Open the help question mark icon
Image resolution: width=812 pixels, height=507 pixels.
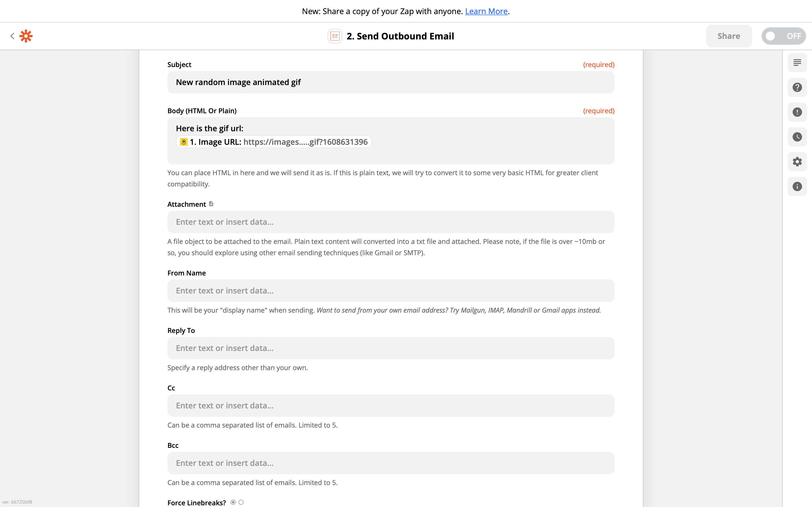(x=797, y=87)
